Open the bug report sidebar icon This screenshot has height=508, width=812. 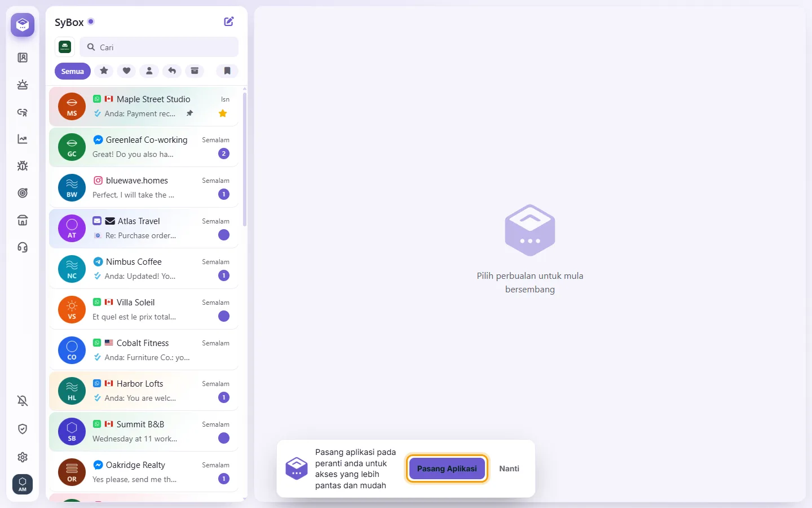[x=23, y=166]
